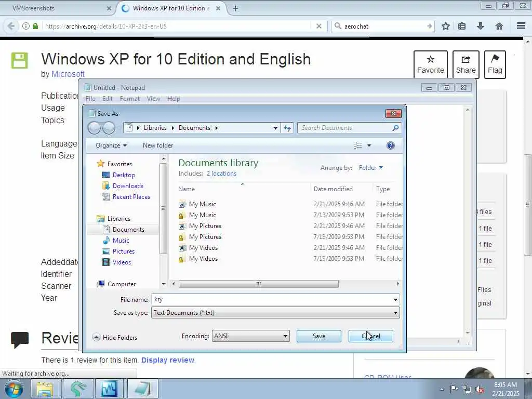
Task: Open the Notepad Edit menu
Action: 107,99
